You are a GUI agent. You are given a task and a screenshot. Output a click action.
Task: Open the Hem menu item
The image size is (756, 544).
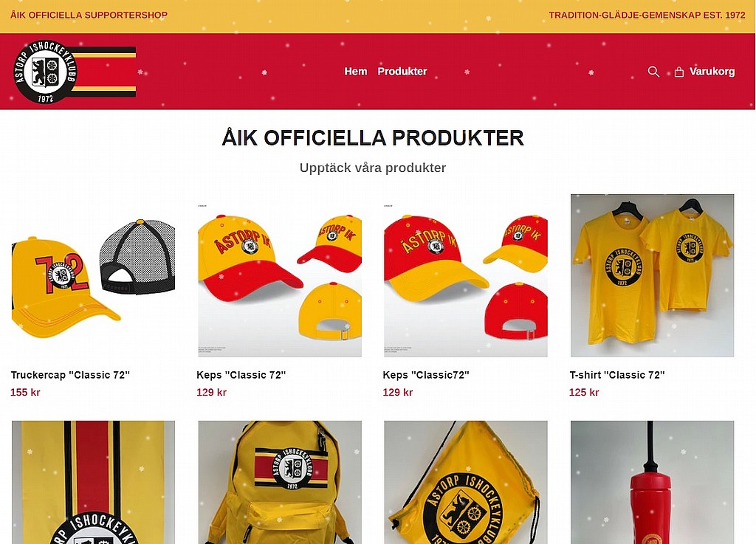tap(356, 72)
